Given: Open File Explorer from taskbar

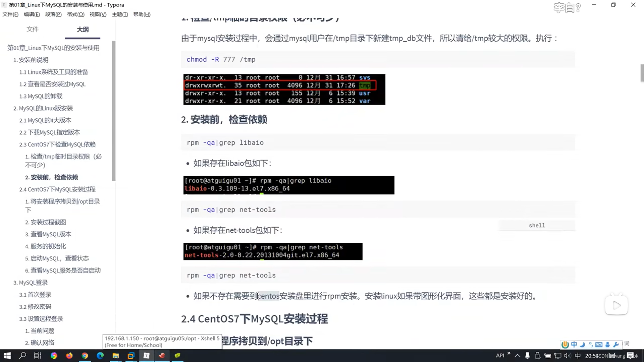Looking at the screenshot, I should point(116,356).
